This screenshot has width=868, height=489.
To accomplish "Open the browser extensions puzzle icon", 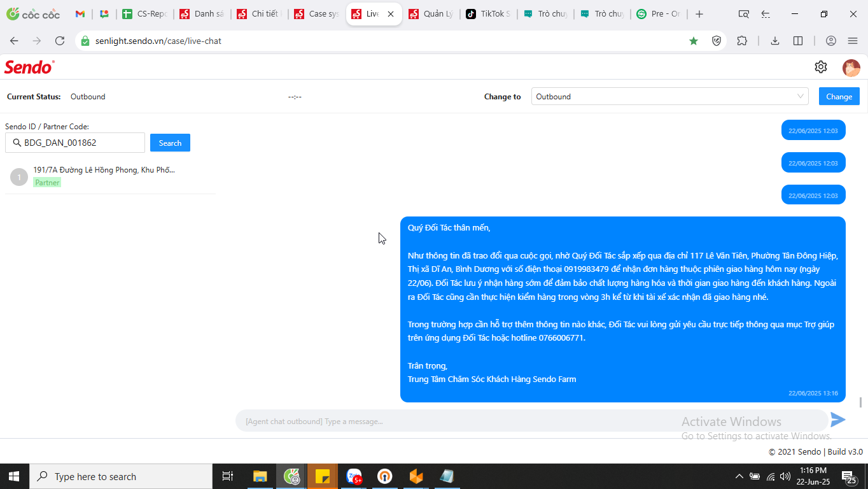I will click(742, 41).
